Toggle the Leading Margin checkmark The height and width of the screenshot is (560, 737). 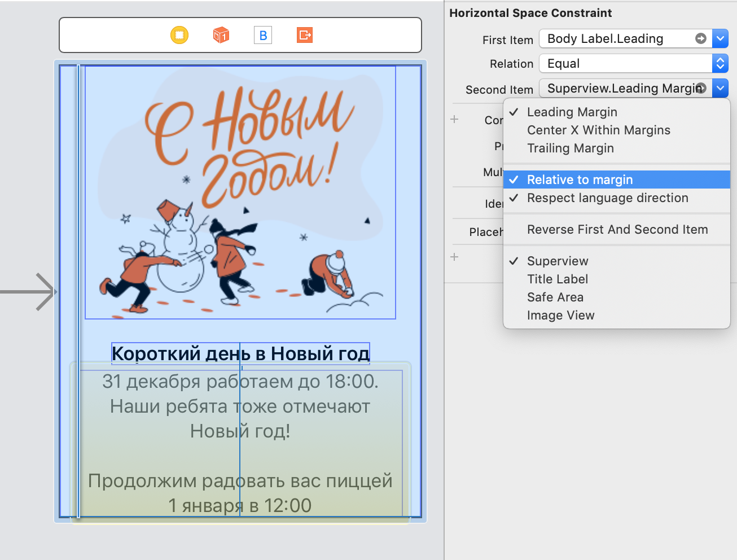(x=572, y=112)
